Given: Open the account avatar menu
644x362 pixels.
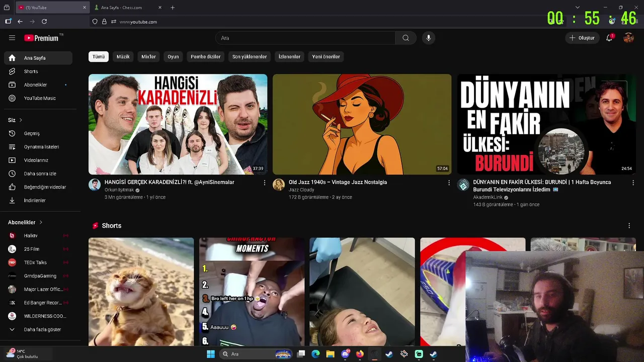Looking at the screenshot, I should [x=628, y=38].
